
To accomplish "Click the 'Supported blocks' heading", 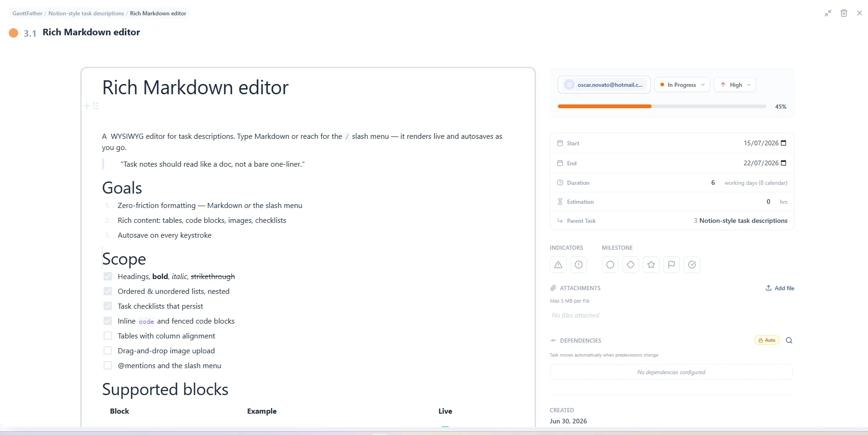I will [165, 389].
